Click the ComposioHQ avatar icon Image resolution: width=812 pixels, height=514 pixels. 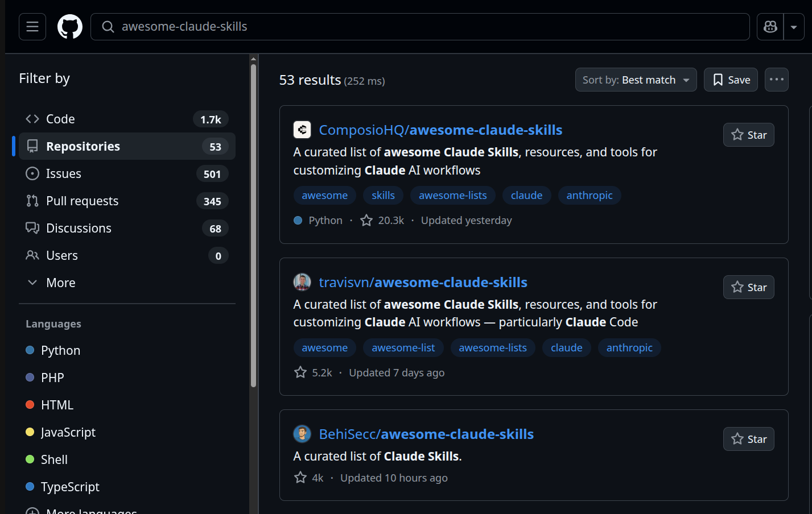click(x=302, y=130)
